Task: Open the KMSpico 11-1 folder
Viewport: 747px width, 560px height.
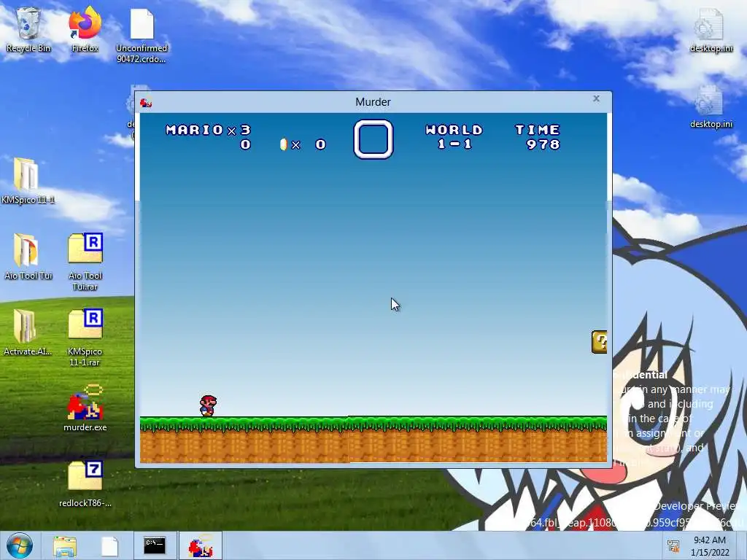Action: pos(28,181)
